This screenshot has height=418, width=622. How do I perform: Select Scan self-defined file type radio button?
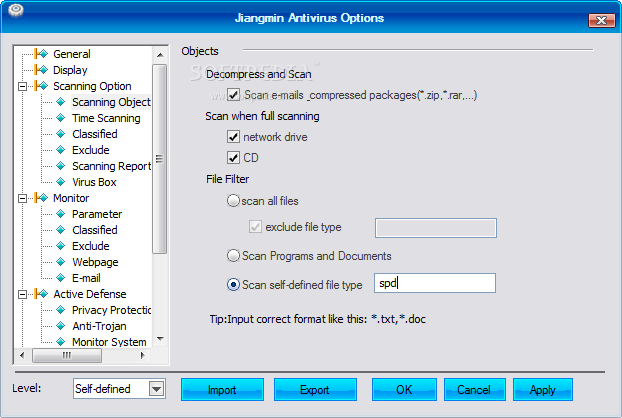click(233, 284)
